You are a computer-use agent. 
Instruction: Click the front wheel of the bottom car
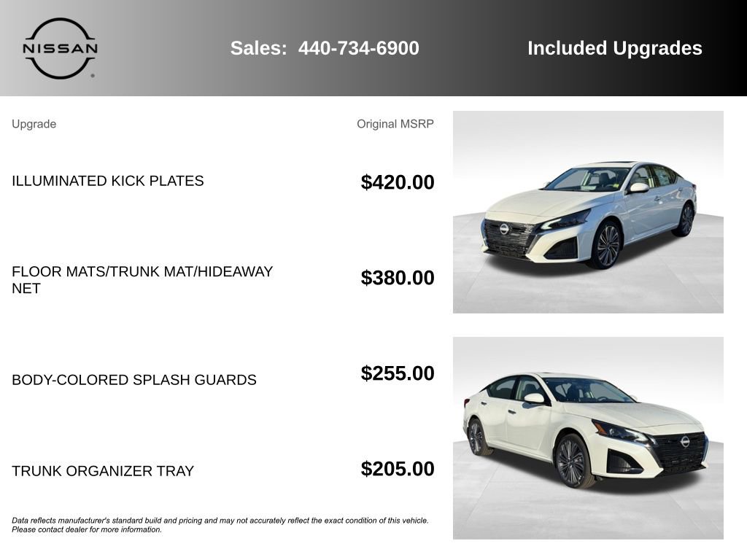pos(571,462)
